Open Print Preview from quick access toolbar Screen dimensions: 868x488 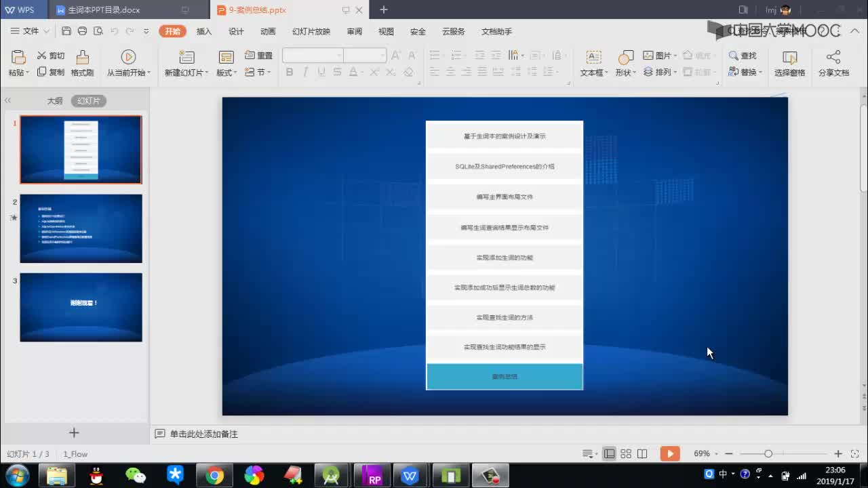[x=98, y=31]
